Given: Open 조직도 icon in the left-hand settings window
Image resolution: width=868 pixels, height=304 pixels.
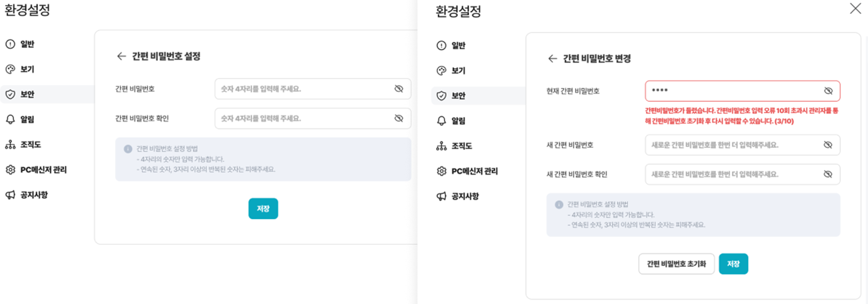Looking at the screenshot, I should [x=10, y=145].
